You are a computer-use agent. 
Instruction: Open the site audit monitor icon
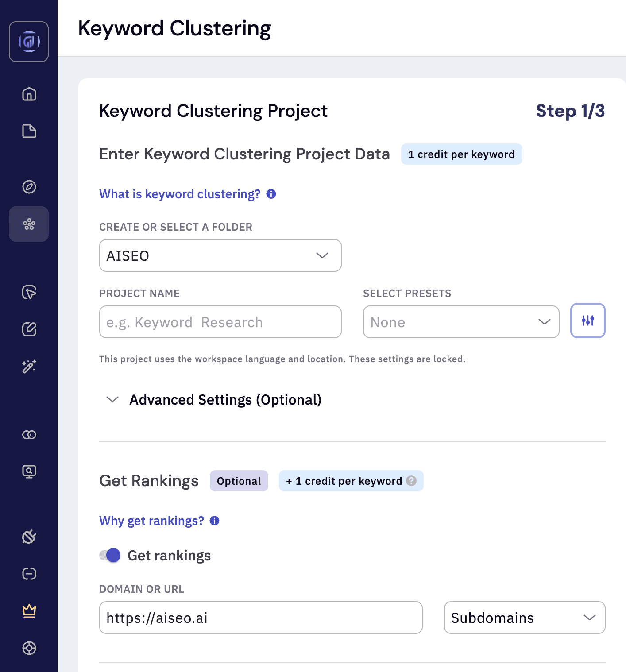pyautogui.click(x=29, y=471)
